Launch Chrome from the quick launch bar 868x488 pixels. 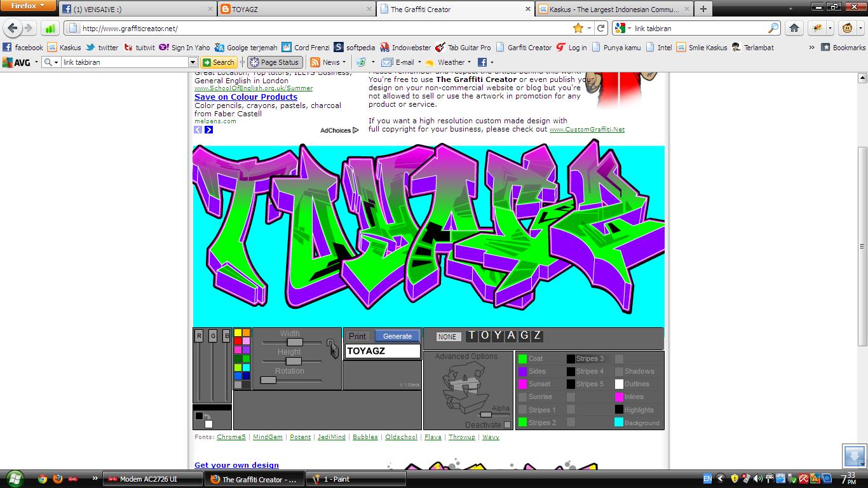pyautogui.click(x=43, y=479)
